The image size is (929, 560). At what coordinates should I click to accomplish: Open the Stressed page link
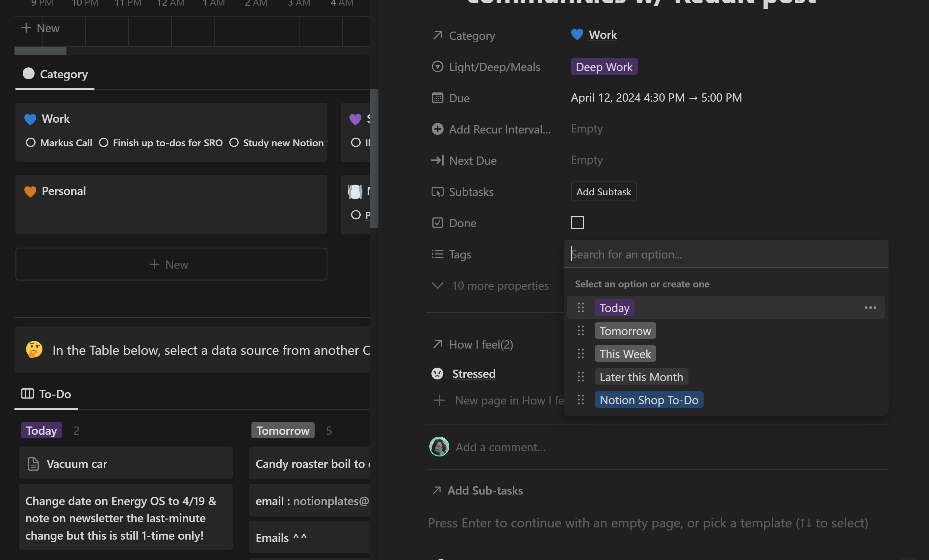click(x=474, y=374)
